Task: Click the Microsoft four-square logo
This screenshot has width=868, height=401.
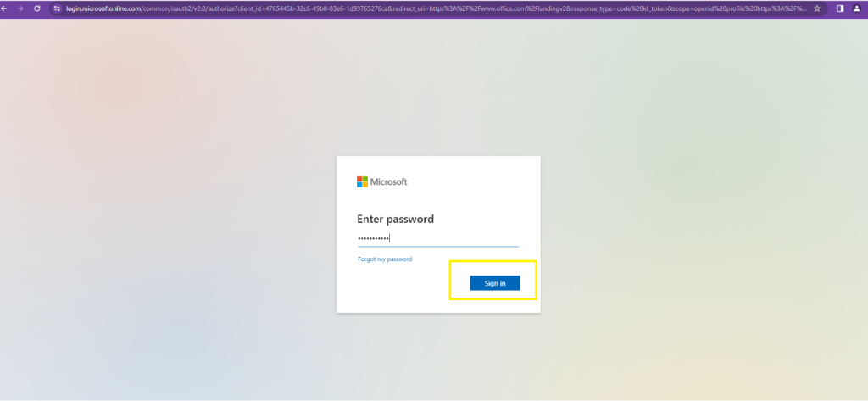Action: coord(362,181)
